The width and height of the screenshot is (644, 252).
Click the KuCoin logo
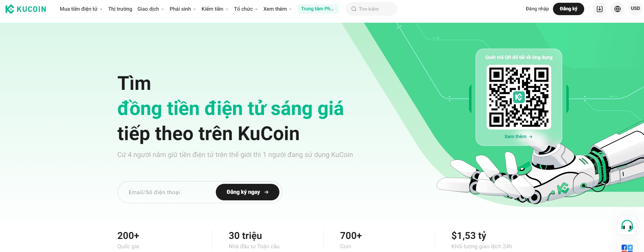coord(26,9)
